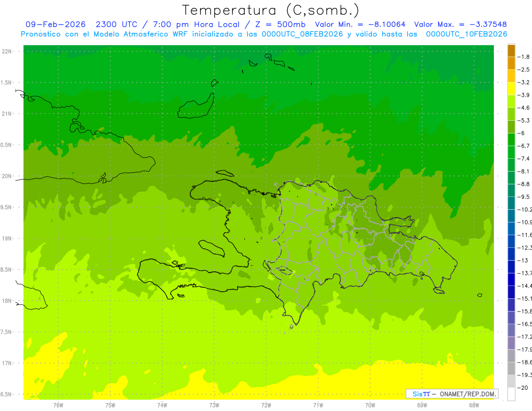
Task: Click the '73W' longitude axis label
Action: 214,406
